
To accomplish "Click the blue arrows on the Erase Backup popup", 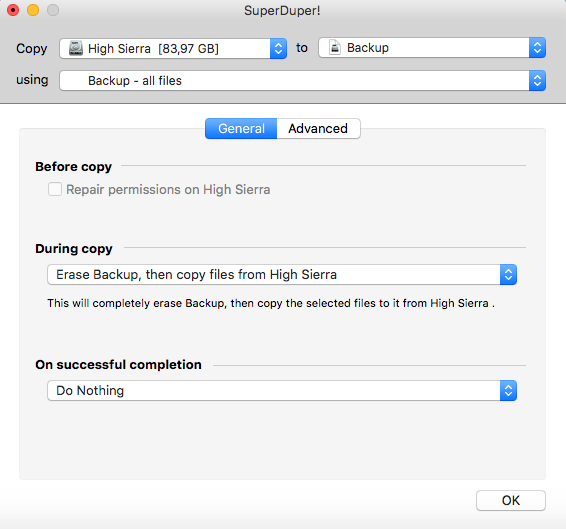I will coord(508,274).
